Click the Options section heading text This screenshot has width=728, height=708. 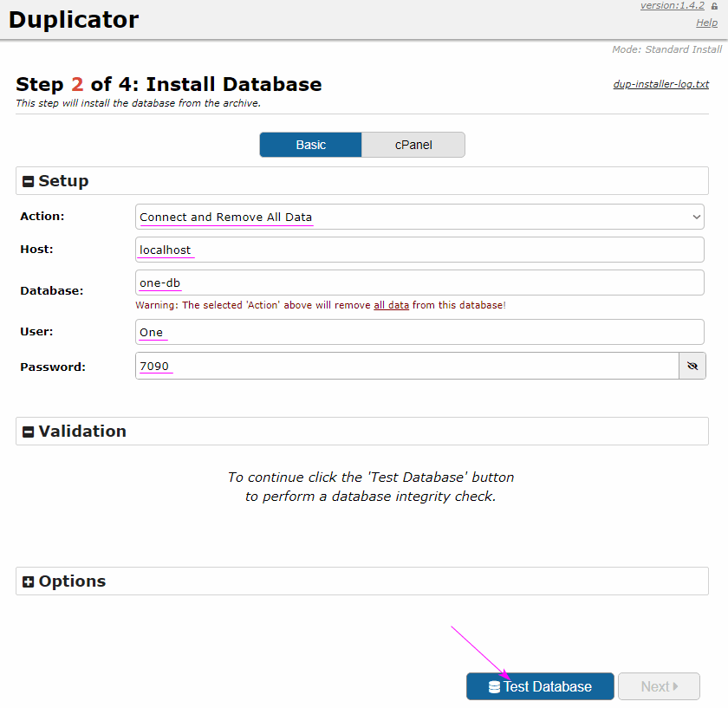point(72,581)
